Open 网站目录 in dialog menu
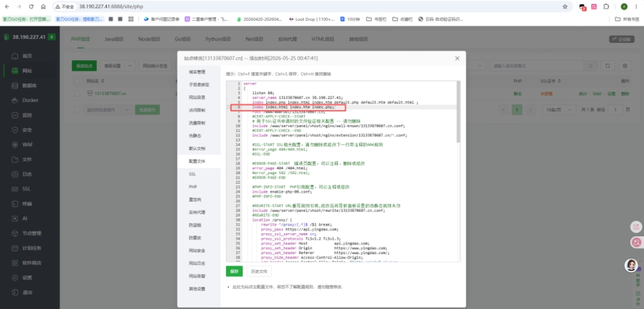The image size is (644, 309). pyautogui.click(x=199, y=98)
